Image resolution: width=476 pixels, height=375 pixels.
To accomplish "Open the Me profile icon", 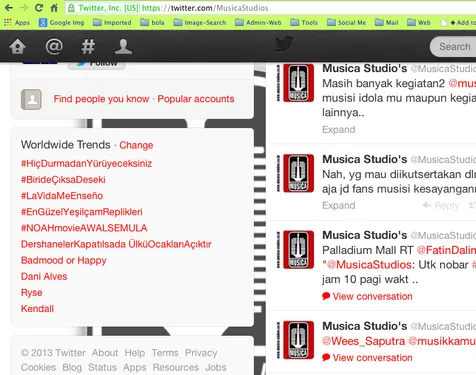I will (x=123, y=46).
